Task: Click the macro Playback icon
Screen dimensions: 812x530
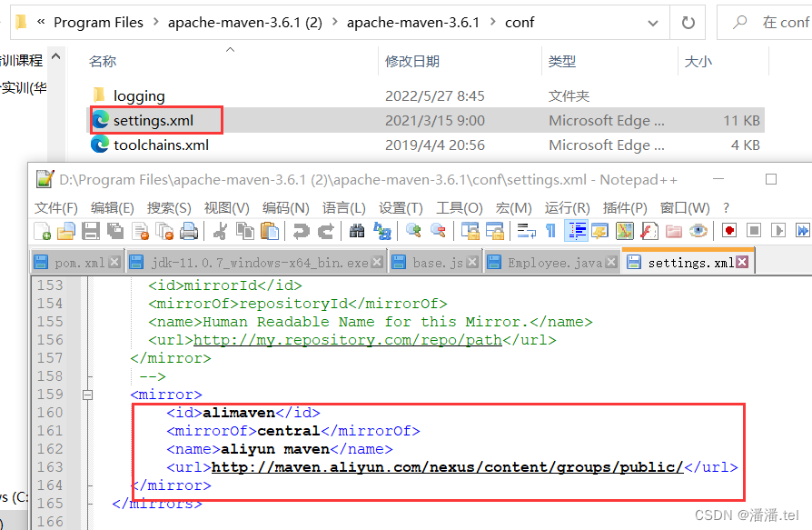Action: (x=777, y=231)
